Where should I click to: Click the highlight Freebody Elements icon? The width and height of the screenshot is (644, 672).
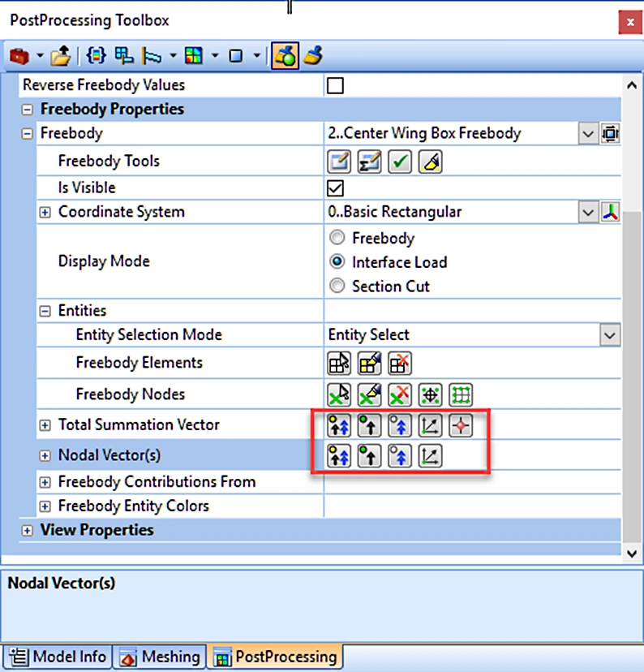tap(370, 364)
